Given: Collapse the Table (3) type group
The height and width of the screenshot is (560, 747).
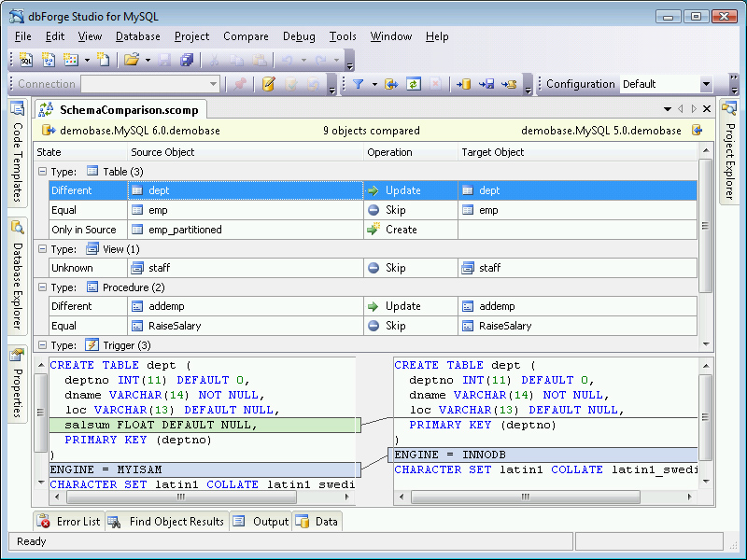Looking at the screenshot, I should point(42,172).
